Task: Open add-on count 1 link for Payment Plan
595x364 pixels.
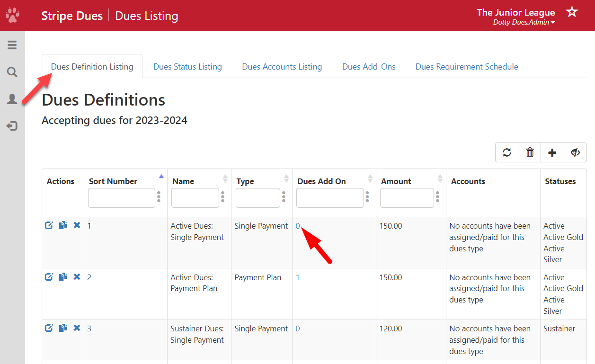Action: (298, 277)
